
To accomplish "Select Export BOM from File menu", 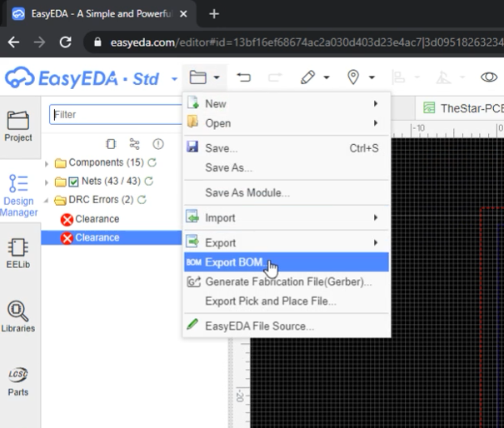I will click(x=237, y=262).
